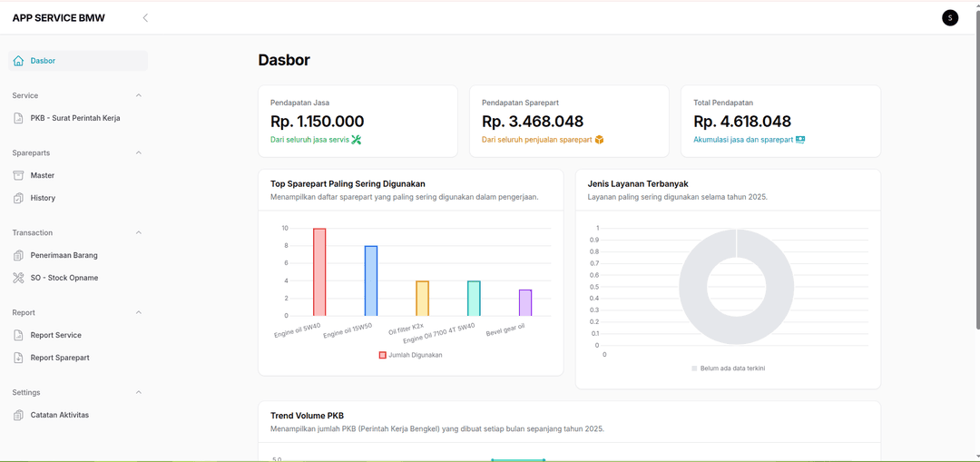Click the Rp. 3.468.048 value

pos(533,122)
